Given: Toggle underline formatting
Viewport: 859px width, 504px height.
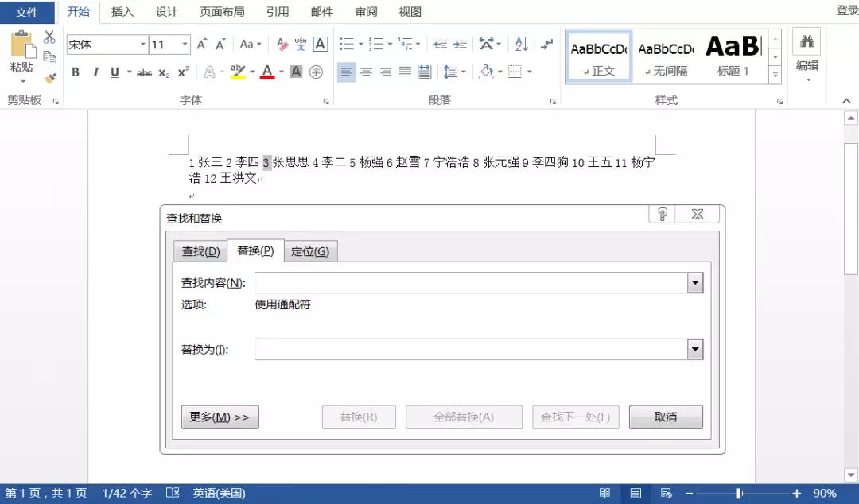Looking at the screenshot, I should (115, 72).
